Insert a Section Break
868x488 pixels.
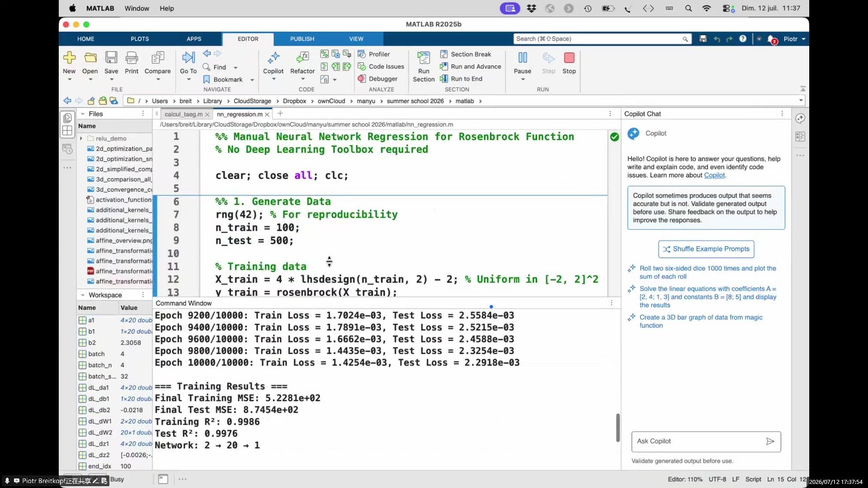(x=465, y=54)
